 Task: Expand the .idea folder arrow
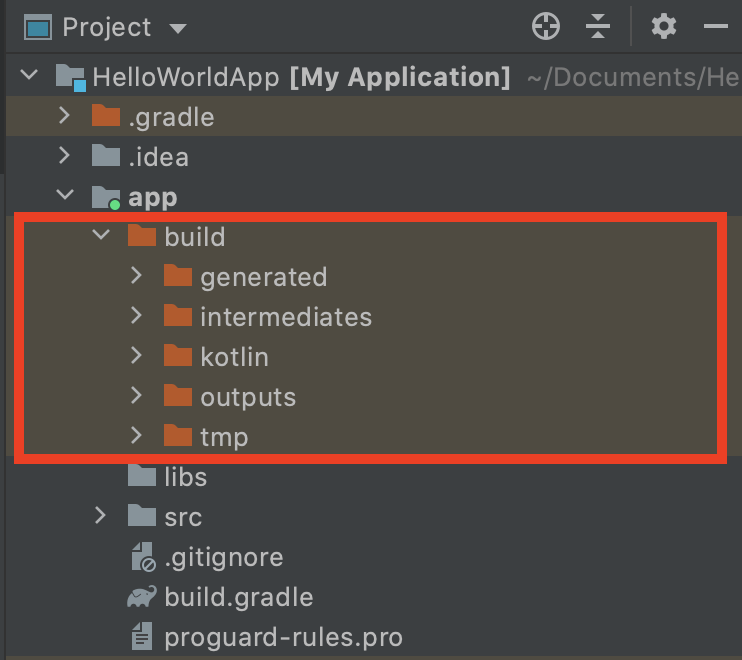click(x=64, y=155)
